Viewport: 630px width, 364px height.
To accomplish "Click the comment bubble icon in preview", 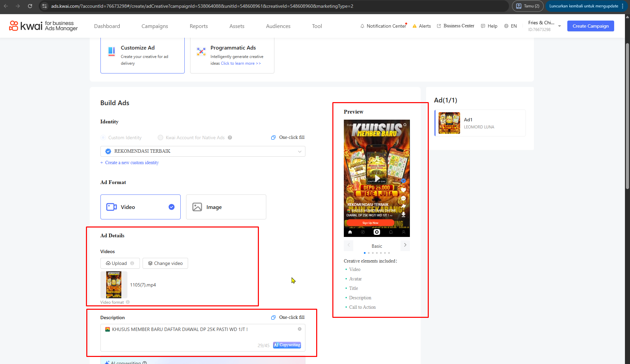I will point(403,198).
